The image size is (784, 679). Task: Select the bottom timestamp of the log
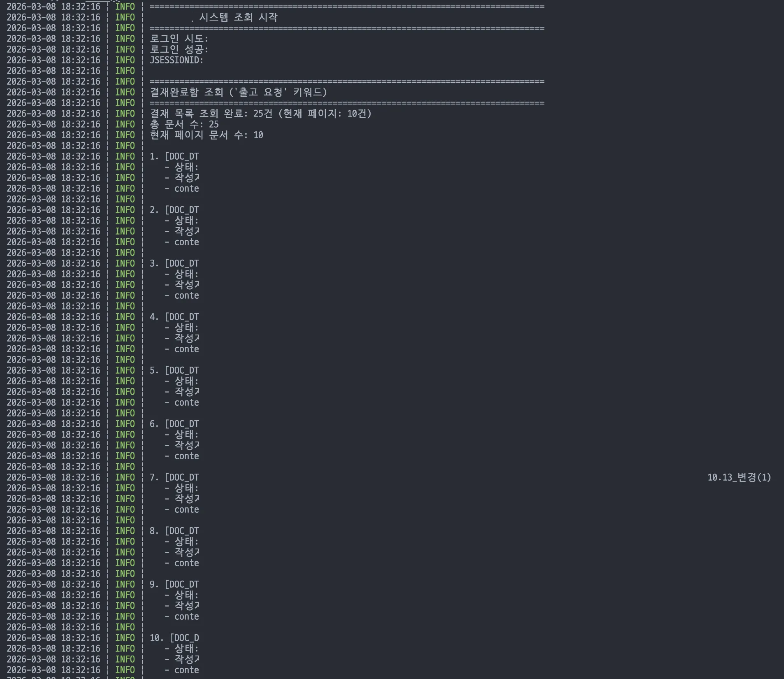(x=53, y=670)
